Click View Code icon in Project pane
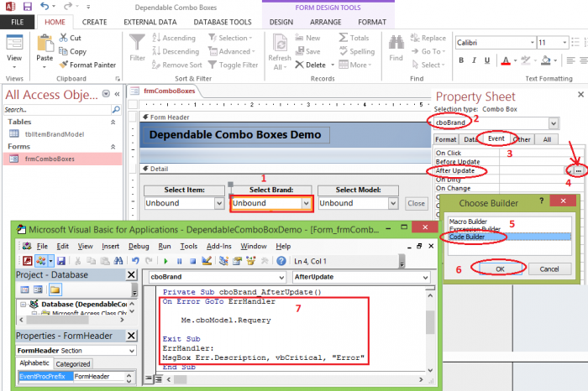The image size is (588, 391). (24, 289)
